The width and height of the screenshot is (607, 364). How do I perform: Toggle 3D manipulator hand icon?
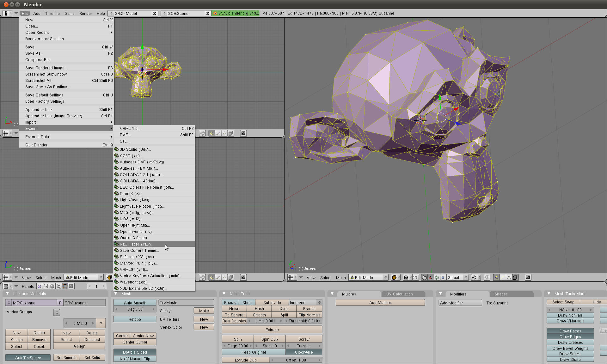point(424,277)
